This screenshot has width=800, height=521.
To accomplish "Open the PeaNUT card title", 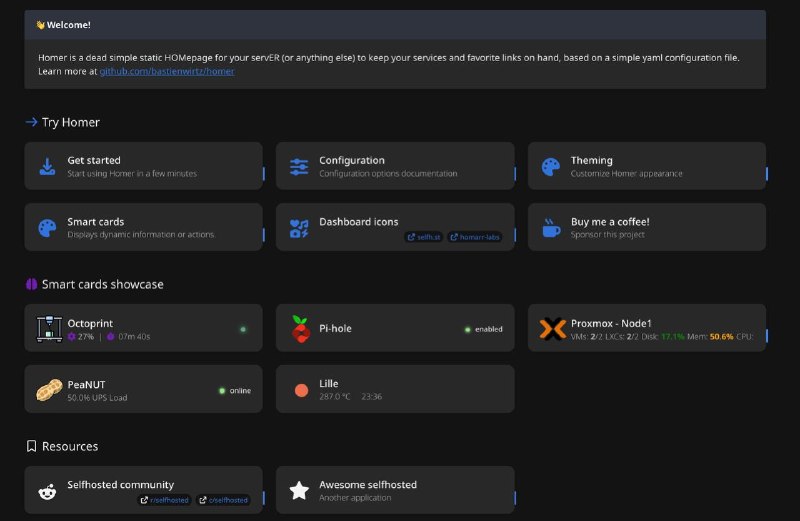I will (86, 385).
